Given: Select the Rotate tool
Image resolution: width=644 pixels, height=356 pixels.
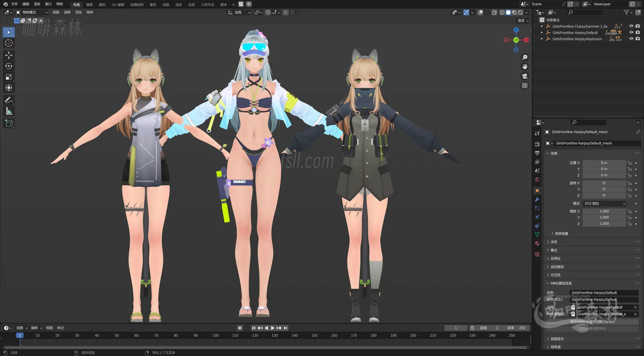Looking at the screenshot, I should 9,66.
